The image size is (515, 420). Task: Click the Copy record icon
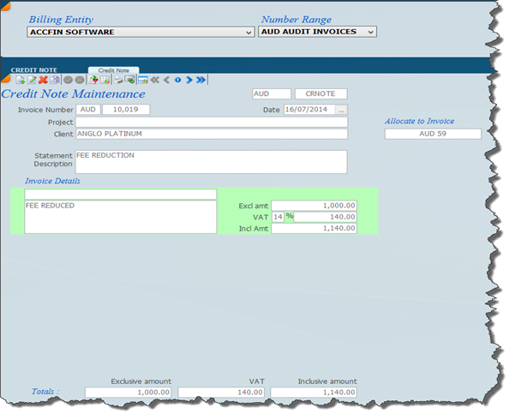pos(54,80)
